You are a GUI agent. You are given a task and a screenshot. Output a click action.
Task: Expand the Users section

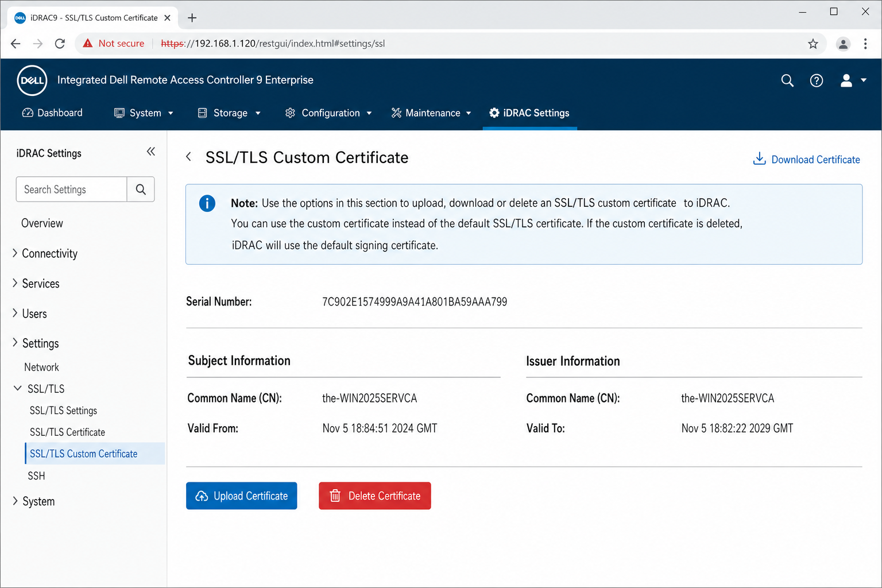pos(29,314)
